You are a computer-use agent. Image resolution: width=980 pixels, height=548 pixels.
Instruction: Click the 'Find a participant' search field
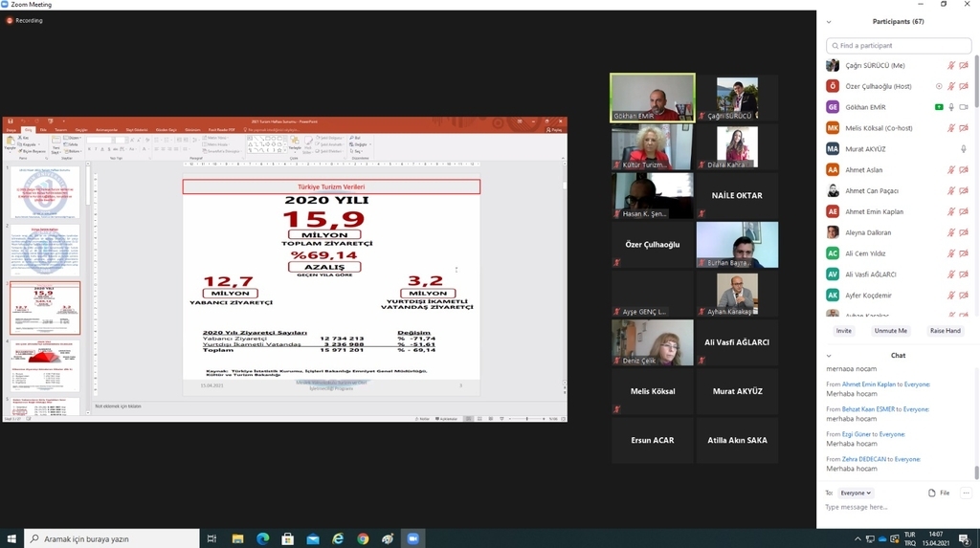point(898,45)
